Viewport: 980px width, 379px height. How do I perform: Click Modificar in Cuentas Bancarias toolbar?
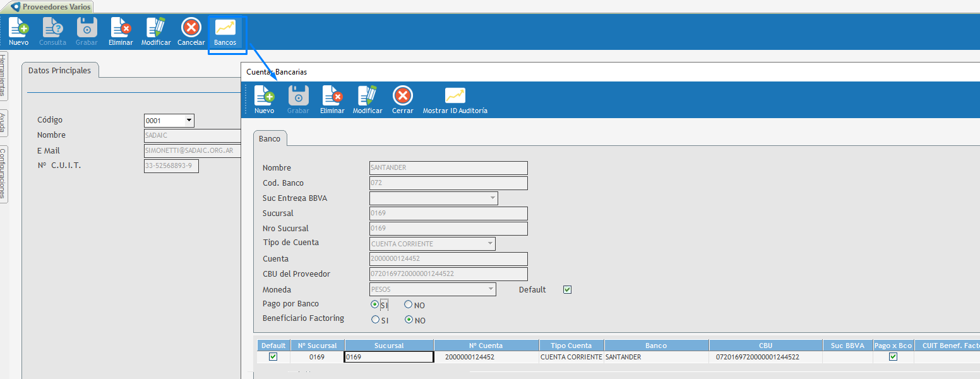pos(367,97)
